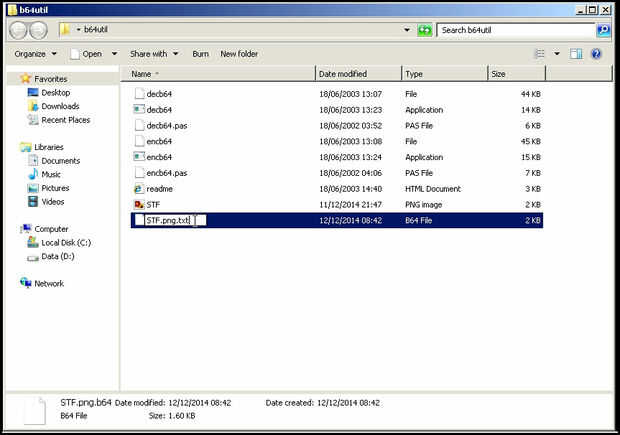Screen dimensions: 620x435
Task: Sort by the Type column header
Action: coord(445,74)
